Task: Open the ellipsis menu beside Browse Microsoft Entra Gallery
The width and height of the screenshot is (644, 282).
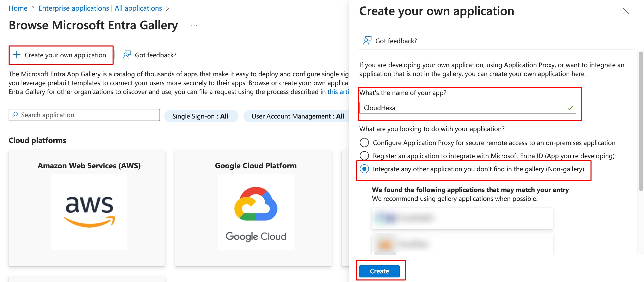Action: [x=194, y=25]
